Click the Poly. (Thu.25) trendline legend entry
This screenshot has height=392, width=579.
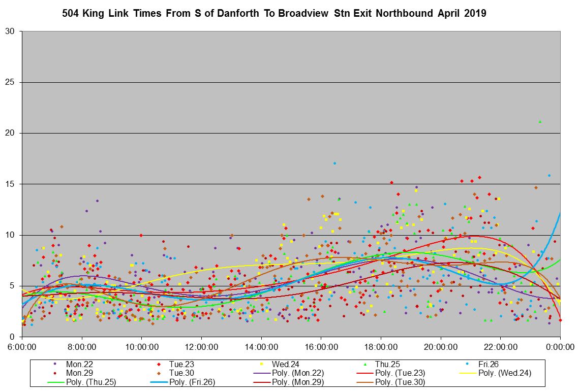92,382
